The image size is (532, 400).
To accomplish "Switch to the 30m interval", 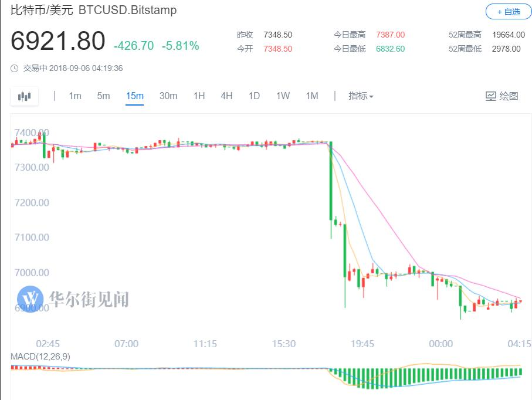I will [x=168, y=96].
